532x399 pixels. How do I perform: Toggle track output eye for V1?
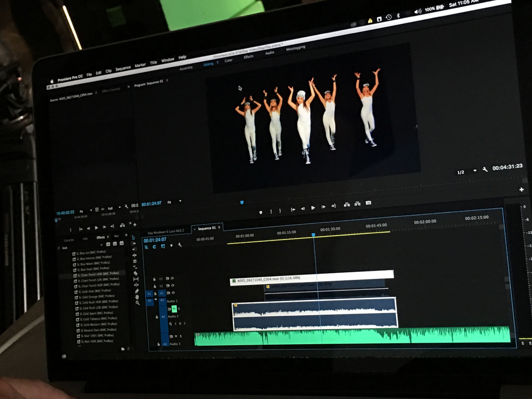pos(173,293)
